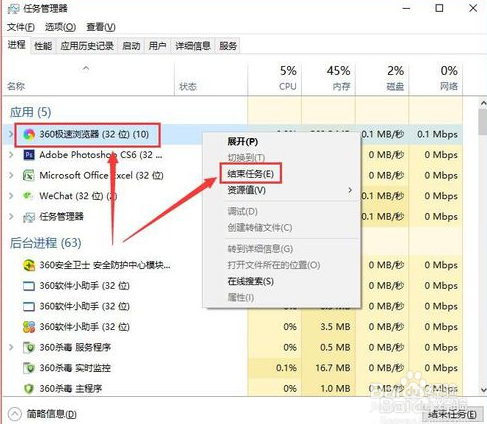Sort by the 内存 column header
This screenshot has height=424, width=487.
(328, 79)
